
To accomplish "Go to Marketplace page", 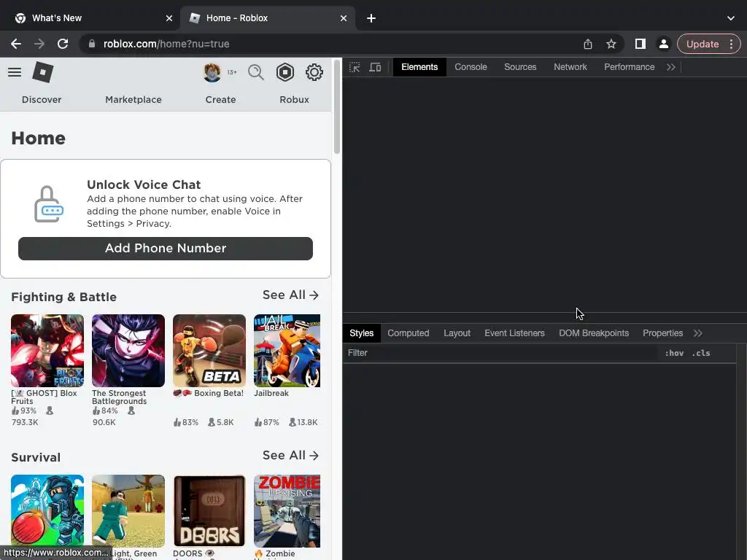I will 133,99.
